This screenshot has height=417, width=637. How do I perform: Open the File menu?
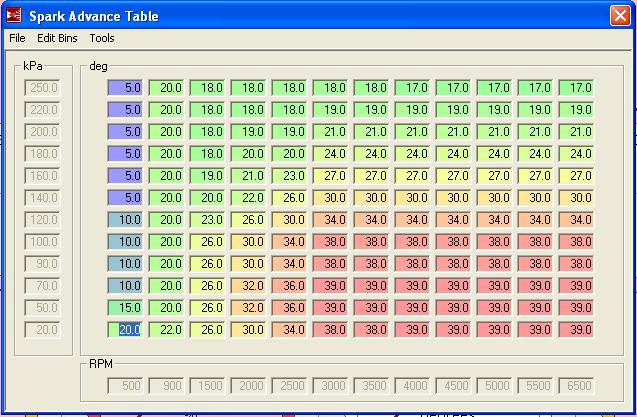tap(17, 38)
